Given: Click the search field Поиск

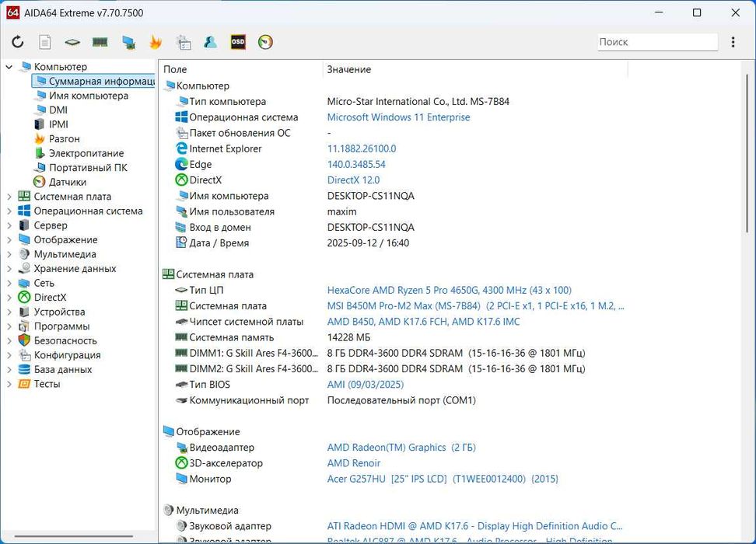Looking at the screenshot, I should 658,42.
